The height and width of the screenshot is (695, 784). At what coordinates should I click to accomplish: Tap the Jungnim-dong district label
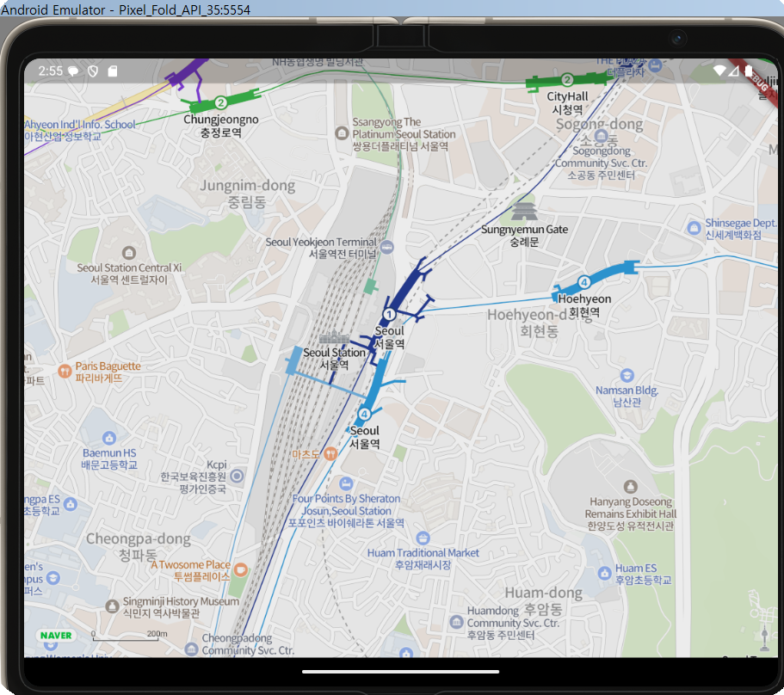tap(248, 194)
